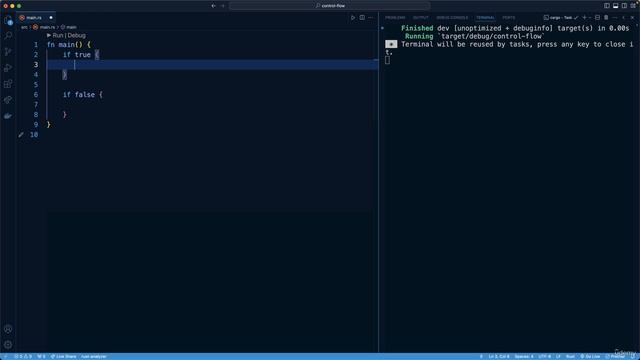
Task: Open editor More Actions ellipsis
Action: click(x=371, y=18)
